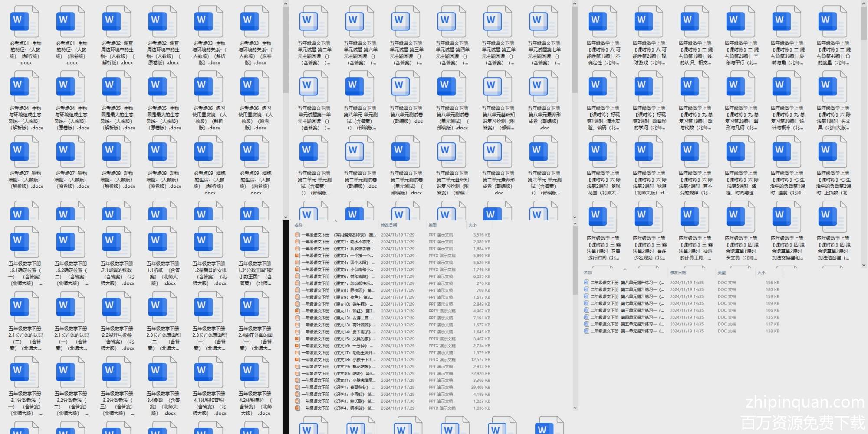Select 五年级数学下册 4.1体积和容积 document icon
Screen dimensions: 868x434
tap(209, 373)
